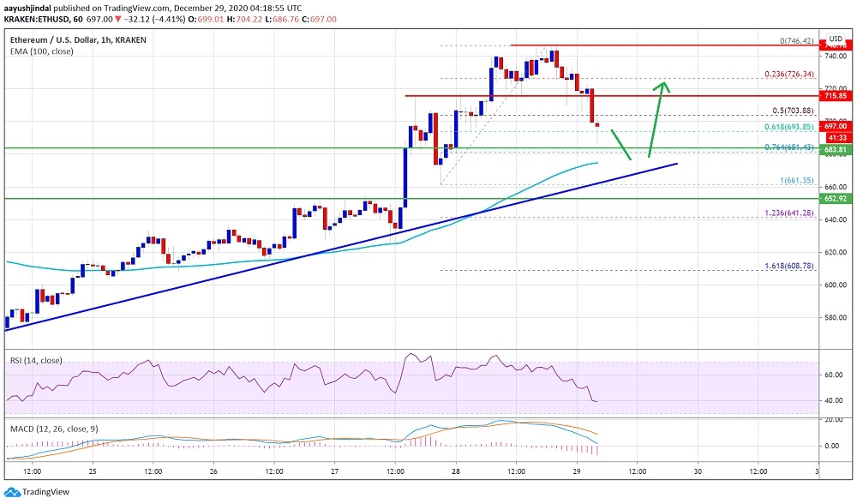Select the 1.236(641.28) Fibonacci label
The image size is (857, 504).
coord(788,213)
